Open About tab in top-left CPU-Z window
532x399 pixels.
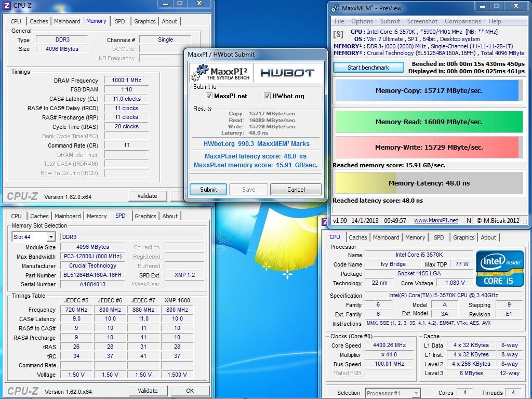[169, 21]
